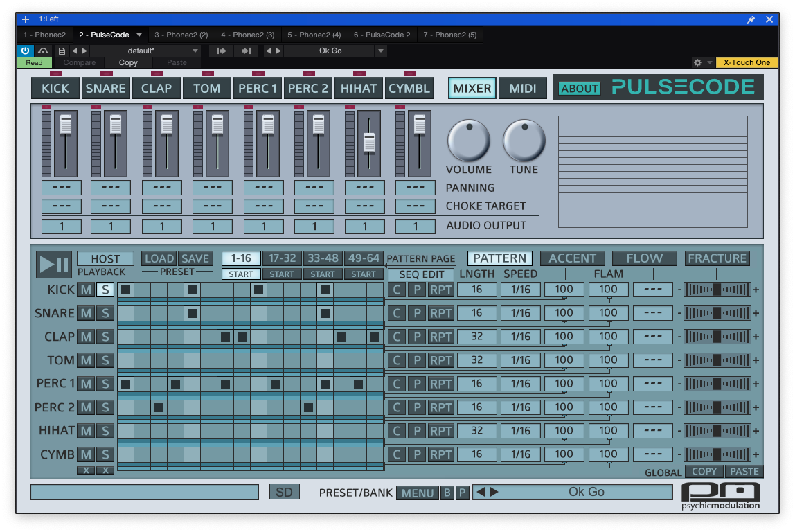Screen dimensions: 795x532
Task: Click the TUNE knob
Action: click(x=524, y=140)
